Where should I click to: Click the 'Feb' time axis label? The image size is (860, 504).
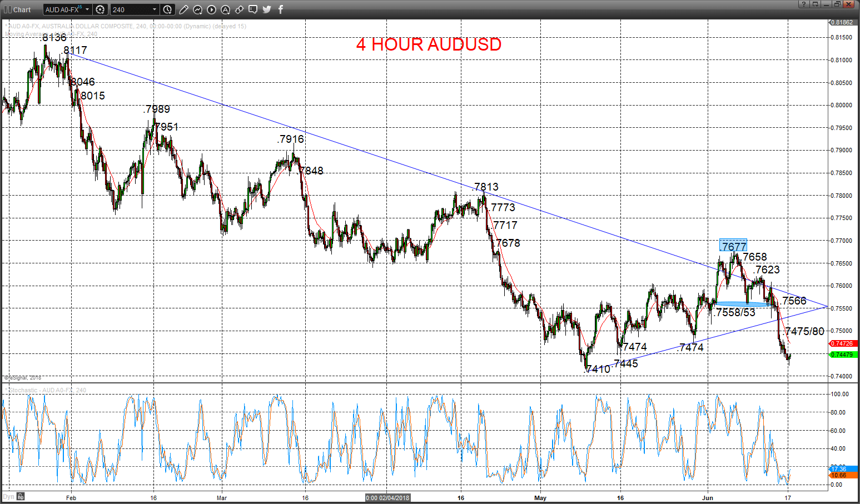pyautogui.click(x=71, y=498)
